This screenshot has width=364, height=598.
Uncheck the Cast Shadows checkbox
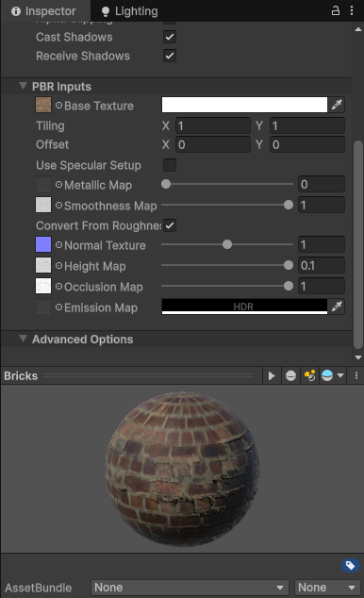(x=170, y=37)
